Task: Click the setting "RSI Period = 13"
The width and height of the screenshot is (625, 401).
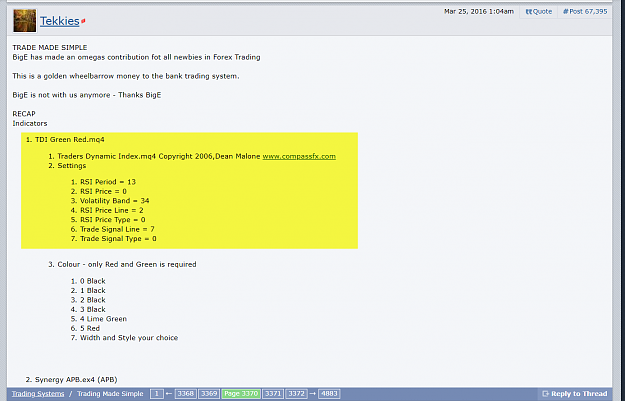Action: point(108,182)
